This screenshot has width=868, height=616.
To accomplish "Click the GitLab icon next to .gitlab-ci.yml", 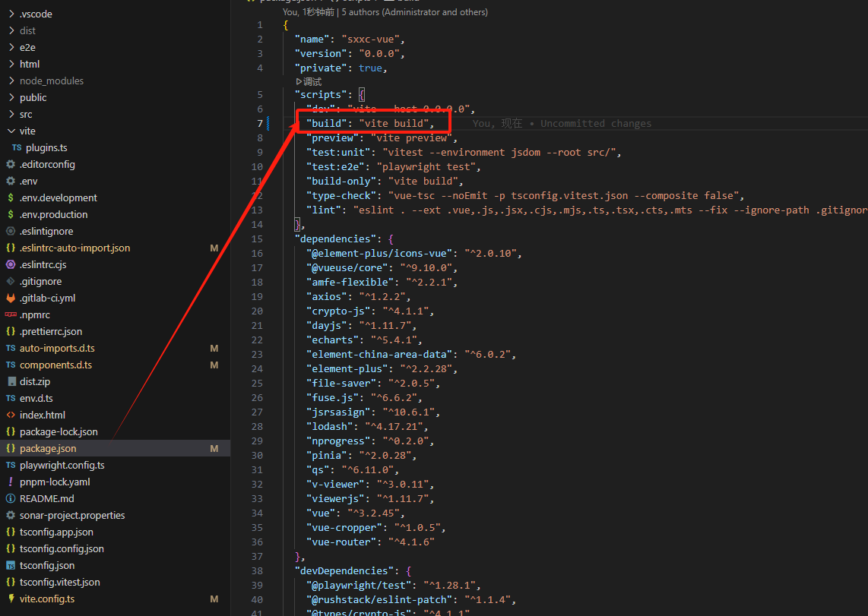I will point(11,298).
